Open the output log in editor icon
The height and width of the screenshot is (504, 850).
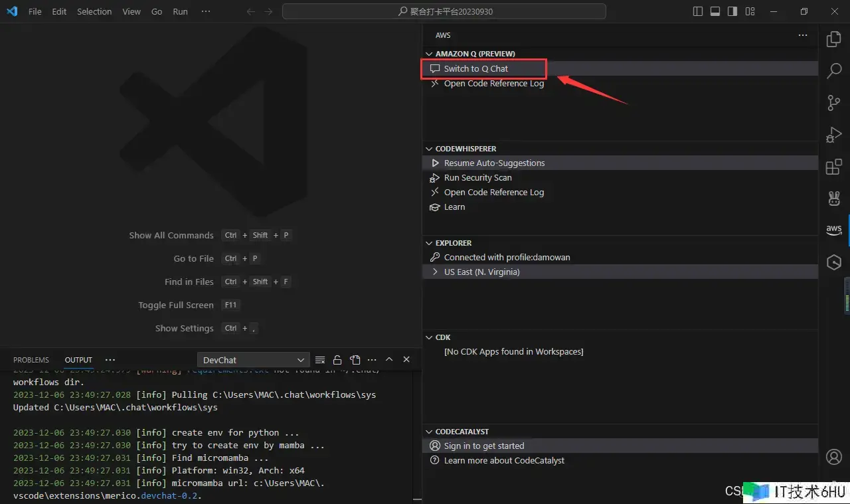coord(355,360)
